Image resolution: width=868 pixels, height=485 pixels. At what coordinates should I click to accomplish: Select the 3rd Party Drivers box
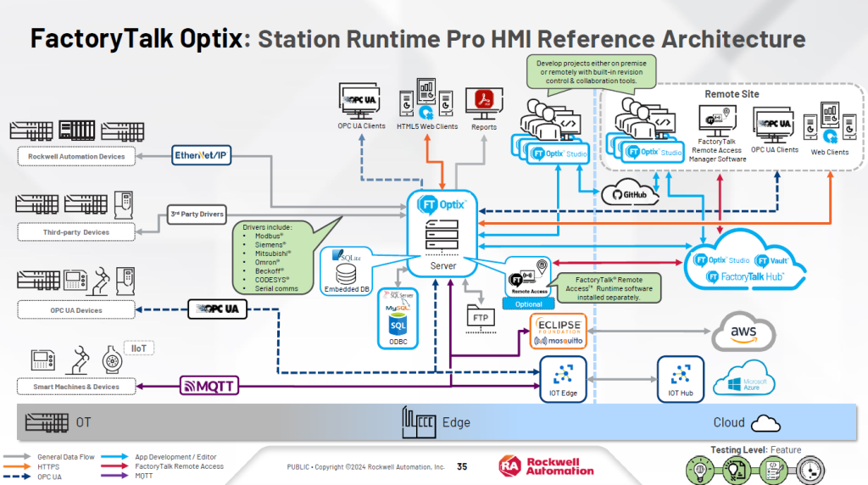(197, 215)
